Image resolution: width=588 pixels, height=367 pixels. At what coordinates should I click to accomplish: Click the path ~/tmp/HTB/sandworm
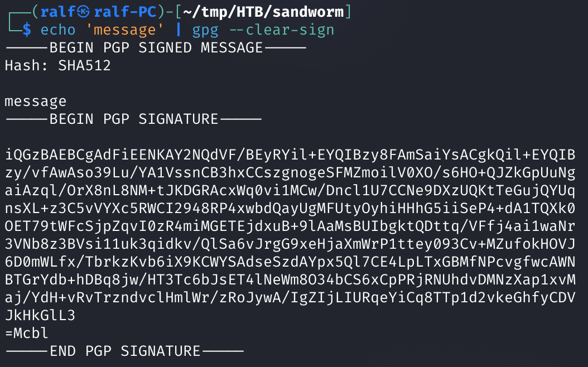coord(263,12)
